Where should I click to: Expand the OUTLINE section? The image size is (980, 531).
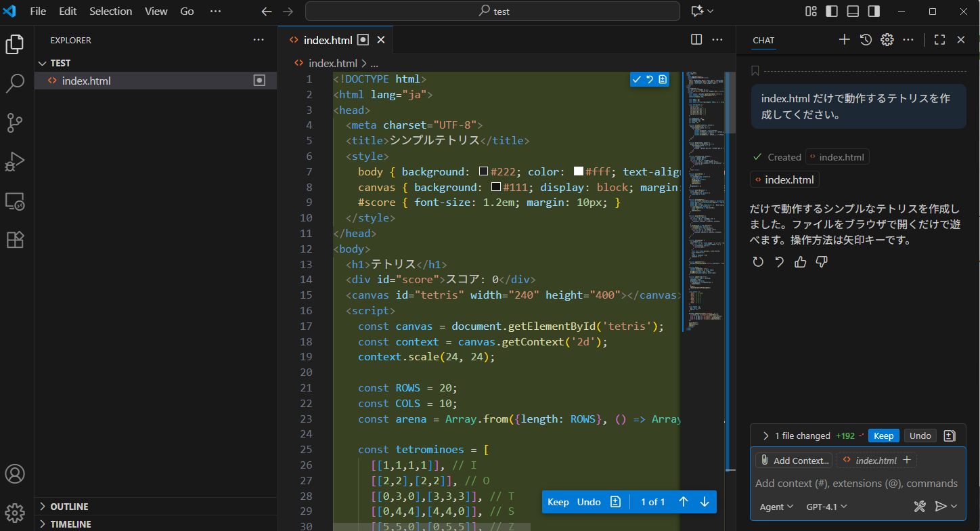69,507
